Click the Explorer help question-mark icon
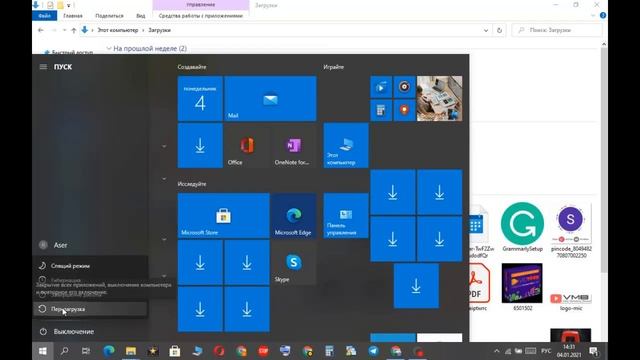640x360 pixels. 603,16
